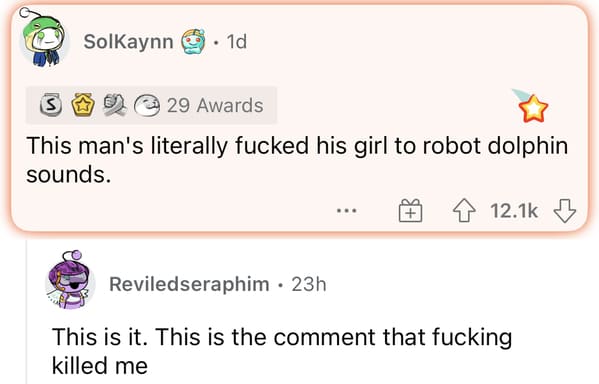Collapse thread using the vertical reply line

(26, 311)
